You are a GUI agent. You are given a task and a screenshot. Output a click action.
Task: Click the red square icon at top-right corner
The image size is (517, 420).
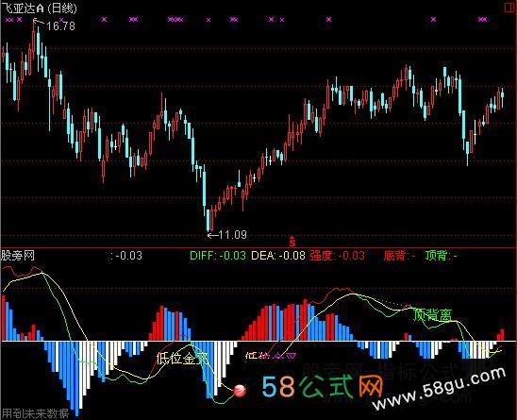pos(509,8)
